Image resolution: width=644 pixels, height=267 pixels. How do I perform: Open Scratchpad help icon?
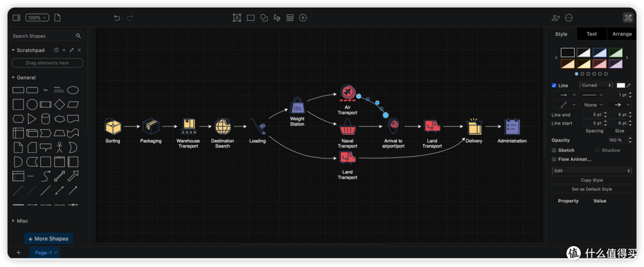click(56, 50)
